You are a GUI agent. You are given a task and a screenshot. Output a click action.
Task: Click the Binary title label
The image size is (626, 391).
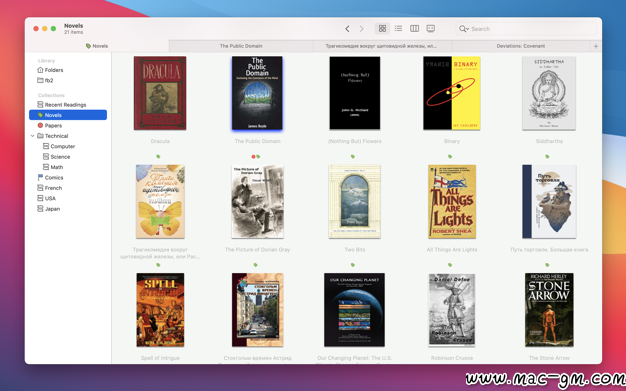(x=452, y=141)
